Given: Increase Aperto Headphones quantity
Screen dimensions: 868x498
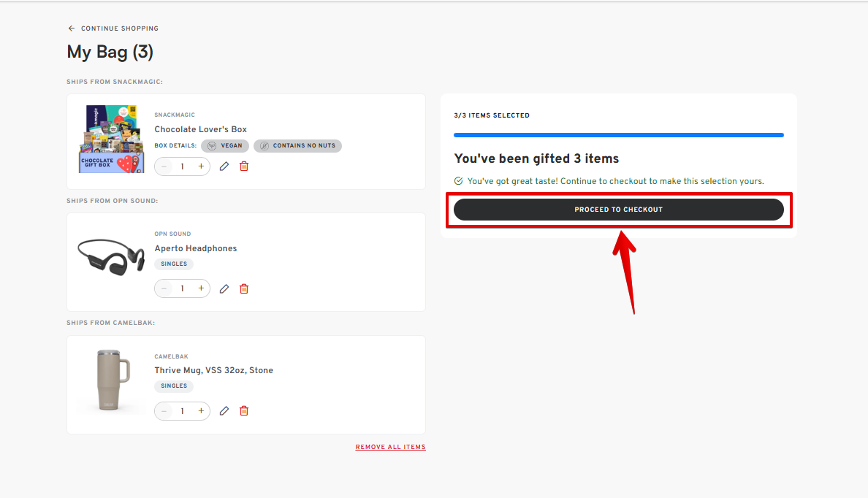Looking at the screenshot, I should [x=201, y=288].
